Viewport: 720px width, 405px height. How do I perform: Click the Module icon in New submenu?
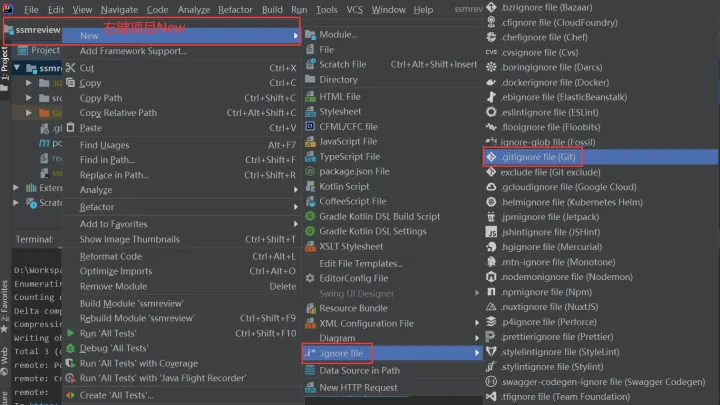point(310,34)
